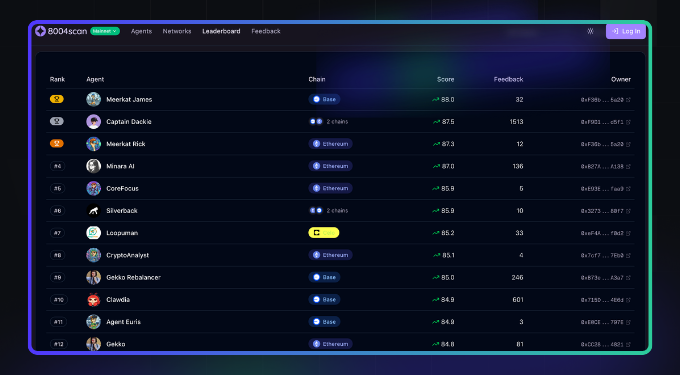Open the Silverback agent name
Image resolution: width=680 pixels, height=375 pixels.
(122, 211)
